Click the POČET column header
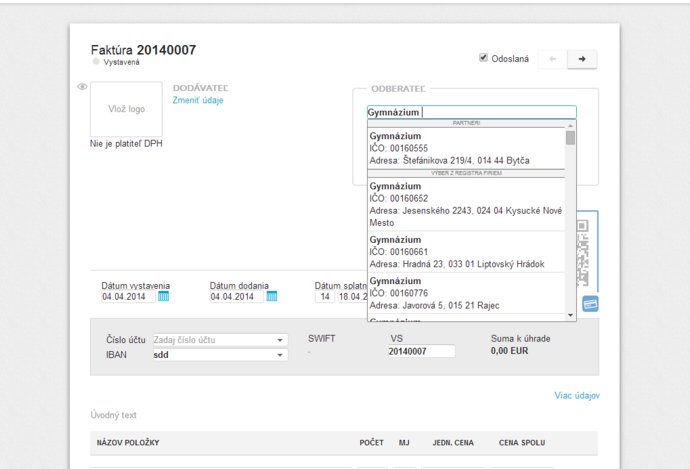The width and height of the screenshot is (690, 469). pyautogui.click(x=371, y=443)
